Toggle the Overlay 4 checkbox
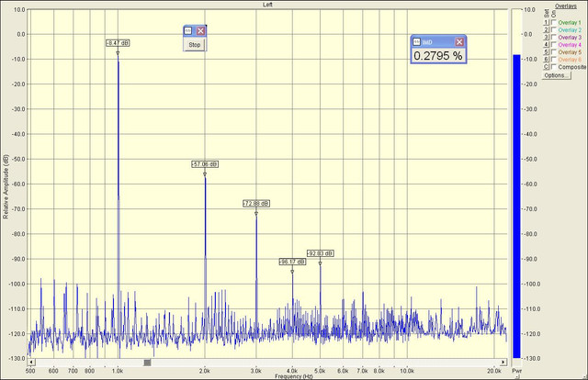 click(553, 45)
